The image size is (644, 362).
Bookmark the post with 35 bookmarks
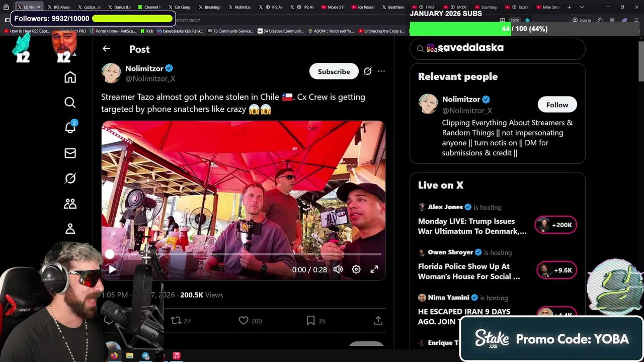315,321
